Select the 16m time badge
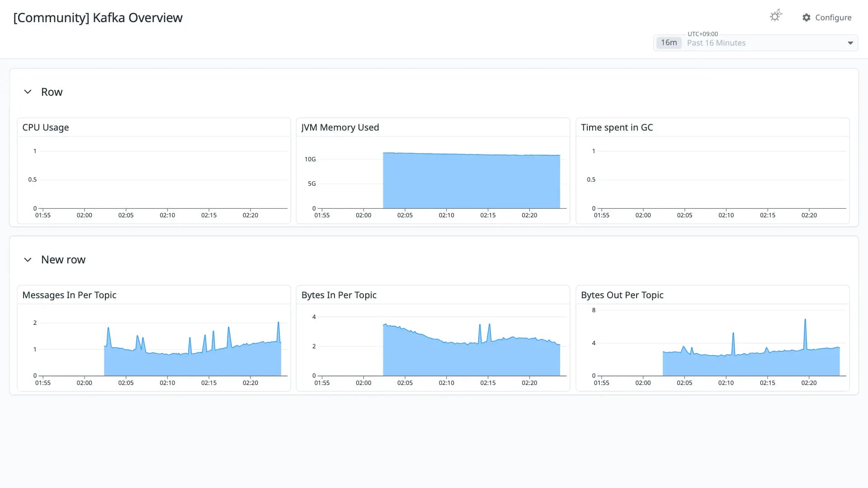 point(669,42)
